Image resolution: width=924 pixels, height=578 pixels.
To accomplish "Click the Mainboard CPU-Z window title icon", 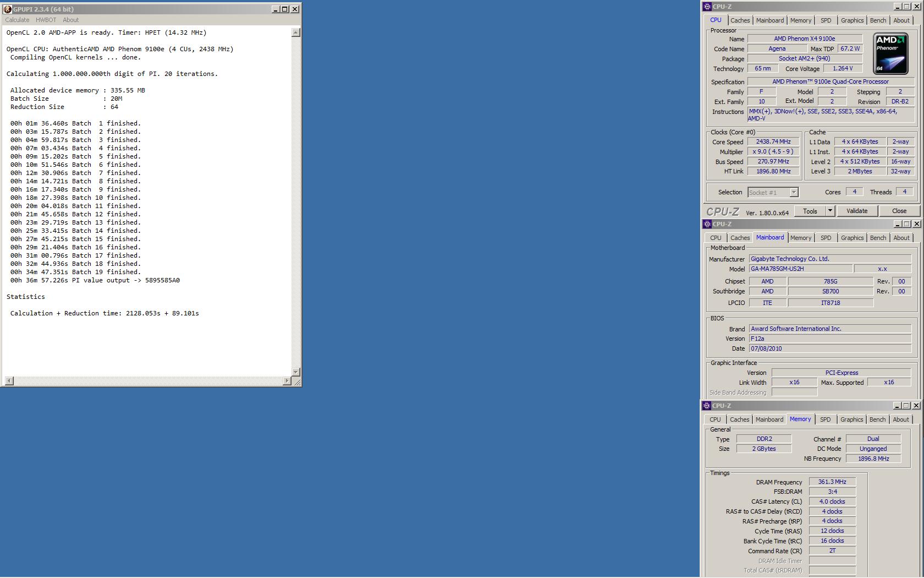I will coord(707,224).
